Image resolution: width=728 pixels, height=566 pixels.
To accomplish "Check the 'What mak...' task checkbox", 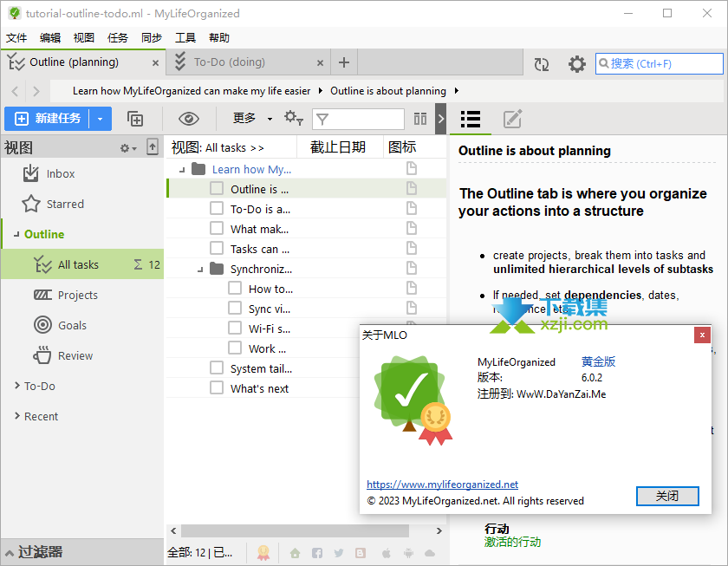I will 217,228.
